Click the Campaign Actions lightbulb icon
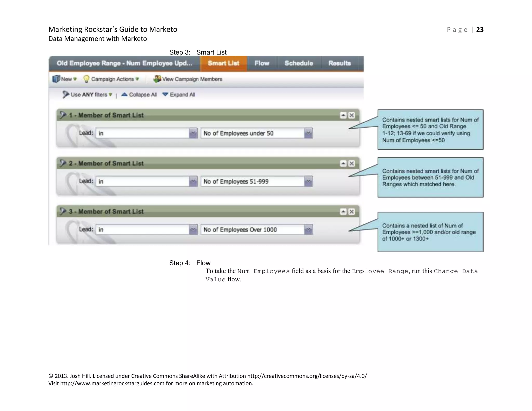532x411 pixels. point(86,79)
